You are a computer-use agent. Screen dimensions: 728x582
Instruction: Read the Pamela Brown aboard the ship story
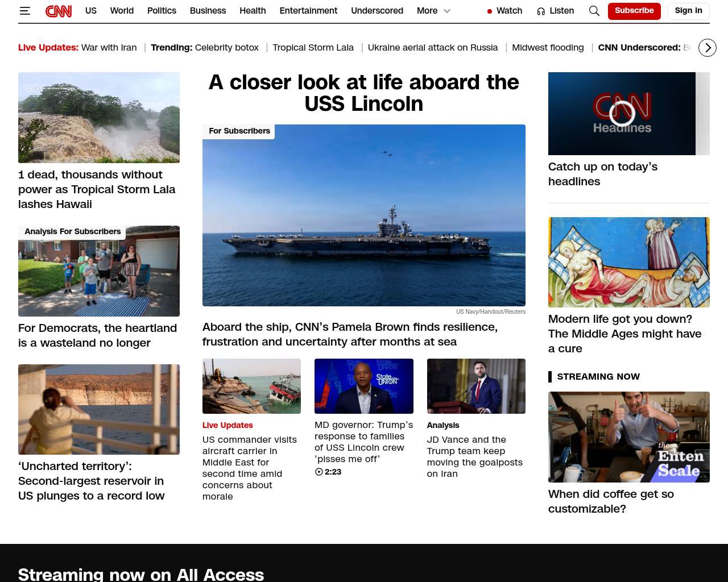[x=350, y=334]
